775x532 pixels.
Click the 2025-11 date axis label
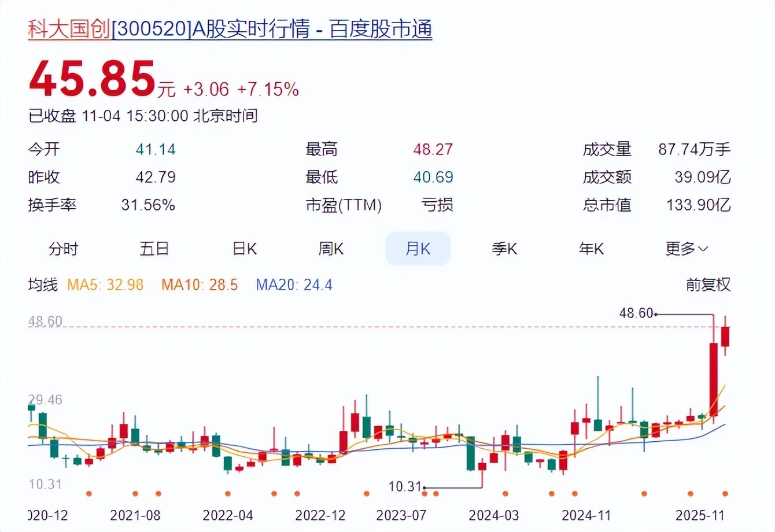tap(700, 515)
